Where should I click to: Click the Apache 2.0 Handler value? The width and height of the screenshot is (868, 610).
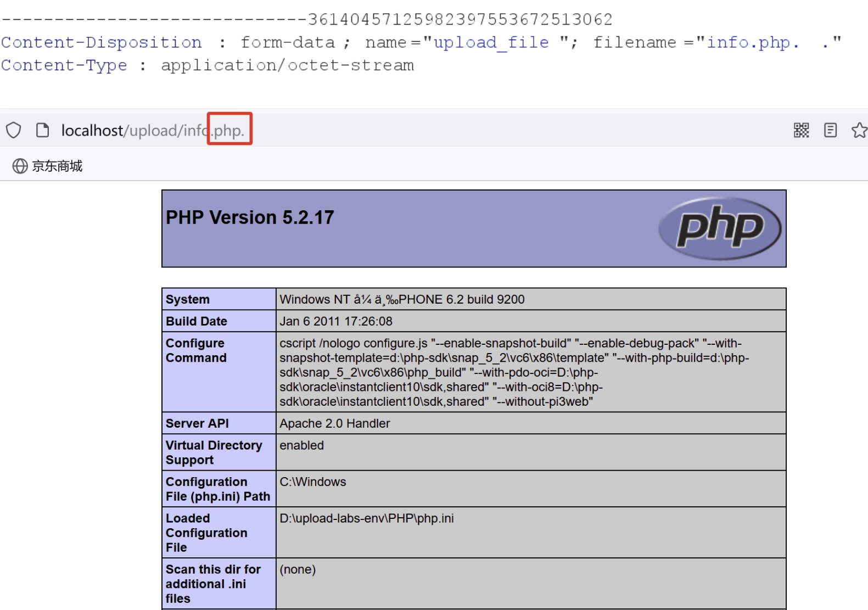pyautogui.click(x=335, y=423)
